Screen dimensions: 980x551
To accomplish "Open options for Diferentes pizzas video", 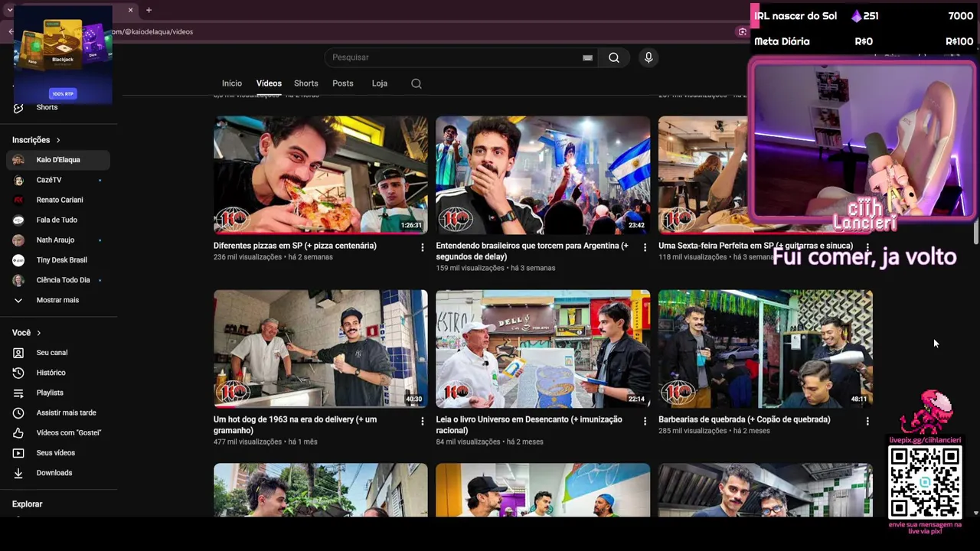I will 422,247.
